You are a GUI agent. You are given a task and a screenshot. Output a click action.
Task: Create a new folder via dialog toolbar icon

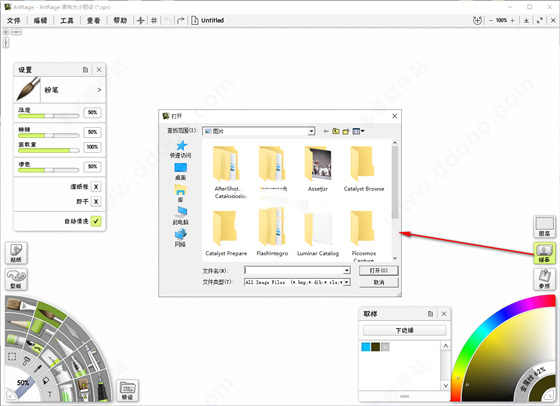point(346,131)
